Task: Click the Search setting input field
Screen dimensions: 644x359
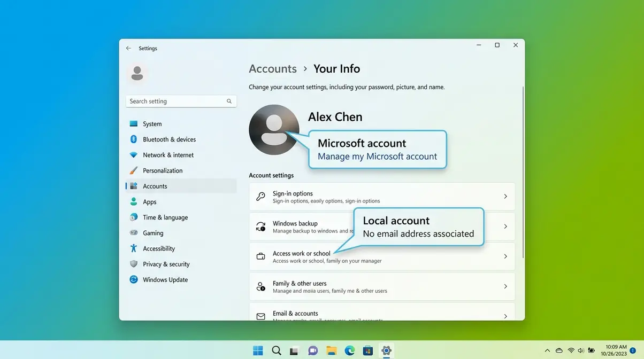Action: click(181, 101)
